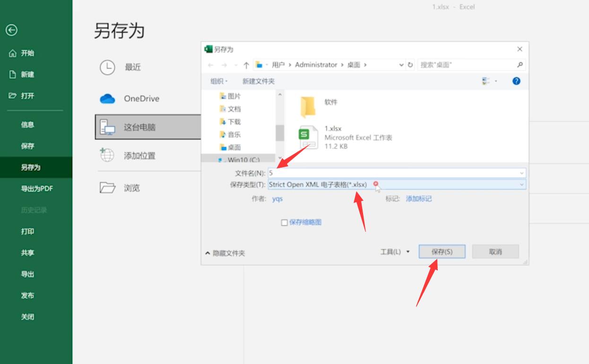Viewport: 589px width, 364px height.
Task: Select the 软件 folder icon
Action: pyautogui.click(x=308, y=107)
